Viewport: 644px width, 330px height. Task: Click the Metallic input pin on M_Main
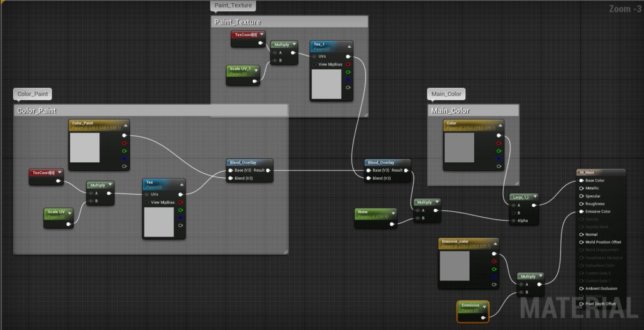581,189
